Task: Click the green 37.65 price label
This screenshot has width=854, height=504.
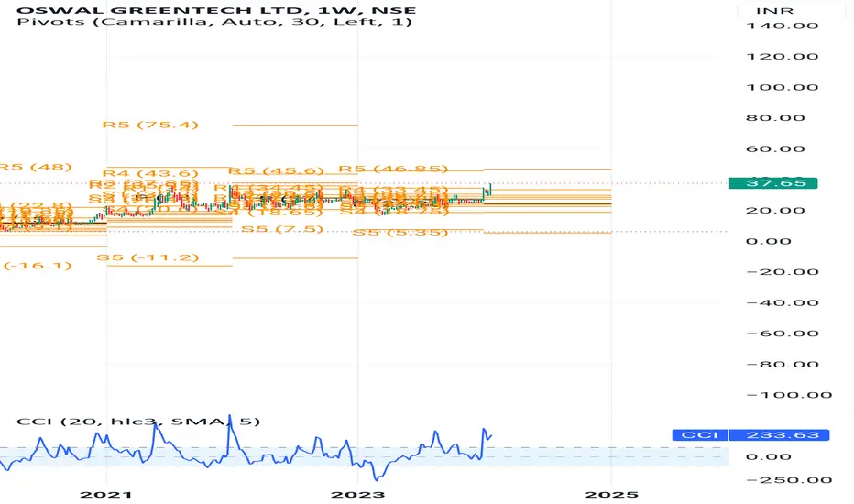Action: click(x=773, y=183)
